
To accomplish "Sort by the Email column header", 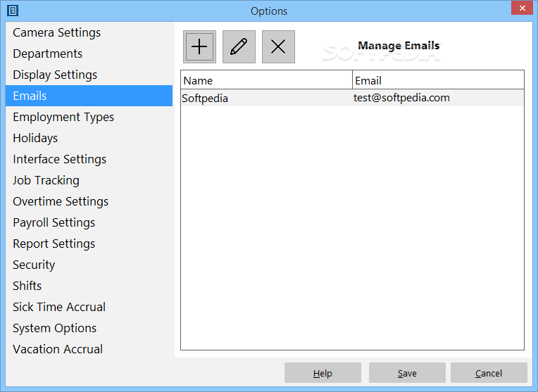I will coord(438,80).
